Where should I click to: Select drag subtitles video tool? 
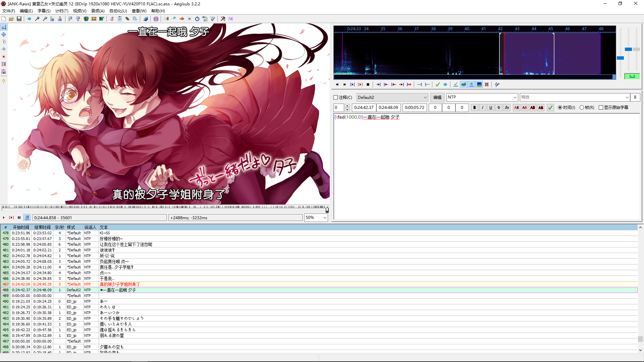(4, 35)
